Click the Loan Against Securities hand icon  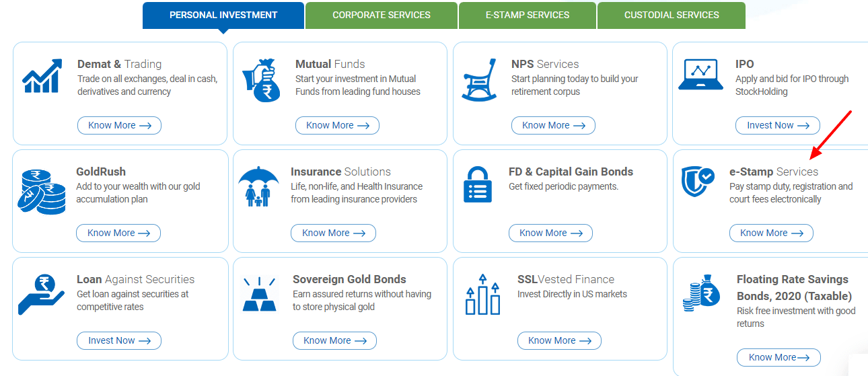tap(41, 293)
